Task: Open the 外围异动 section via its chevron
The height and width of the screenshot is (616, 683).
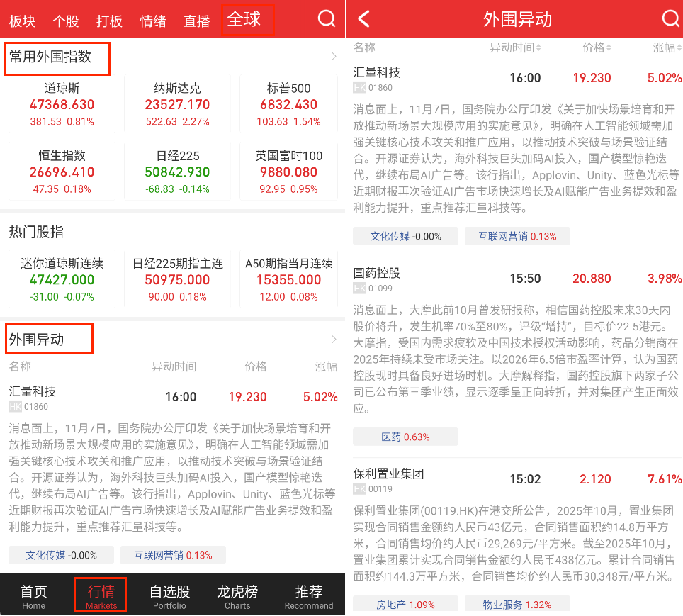Action: 334,340
